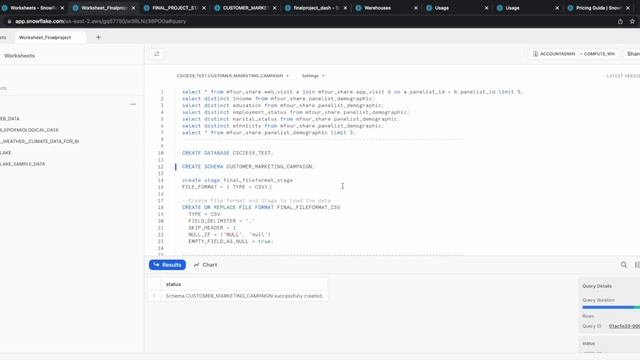The width and height of the screenshot is (640, 360).
Task: Switch to the Chart view
Action: coord(205,265)
